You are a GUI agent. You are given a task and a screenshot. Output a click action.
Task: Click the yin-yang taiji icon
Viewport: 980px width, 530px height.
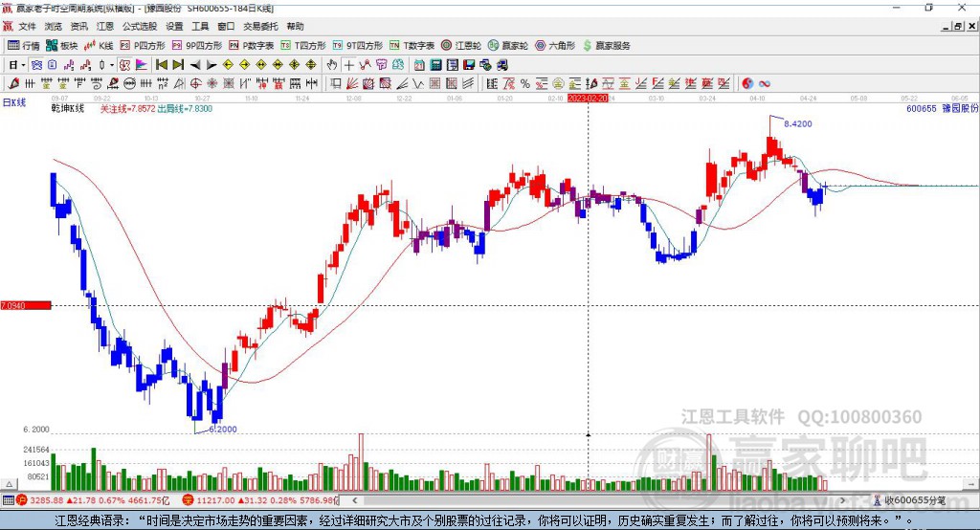(747, 84)
